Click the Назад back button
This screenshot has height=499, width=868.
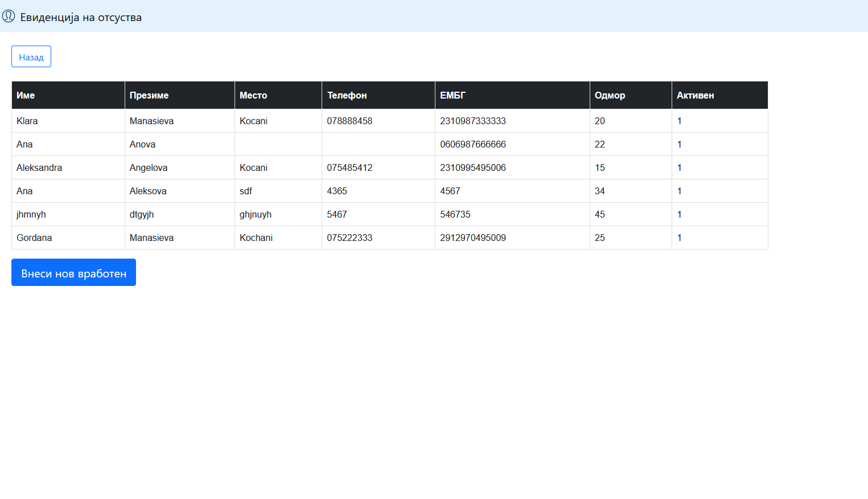pyautogui.click(x=31, y=57)
